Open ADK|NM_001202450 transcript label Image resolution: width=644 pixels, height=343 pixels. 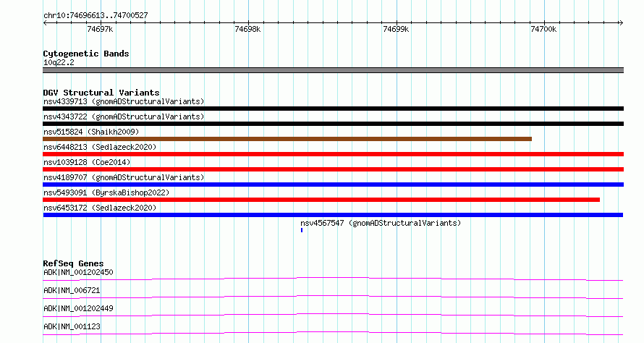(78, 272)
